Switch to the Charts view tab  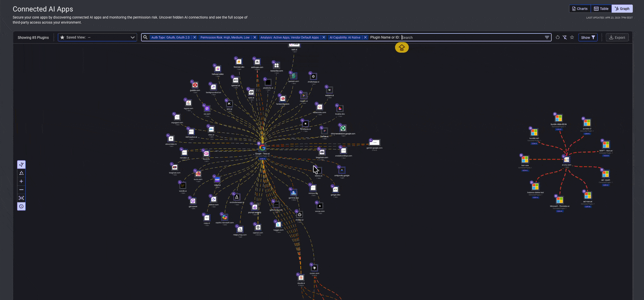[x=580, y=9]
